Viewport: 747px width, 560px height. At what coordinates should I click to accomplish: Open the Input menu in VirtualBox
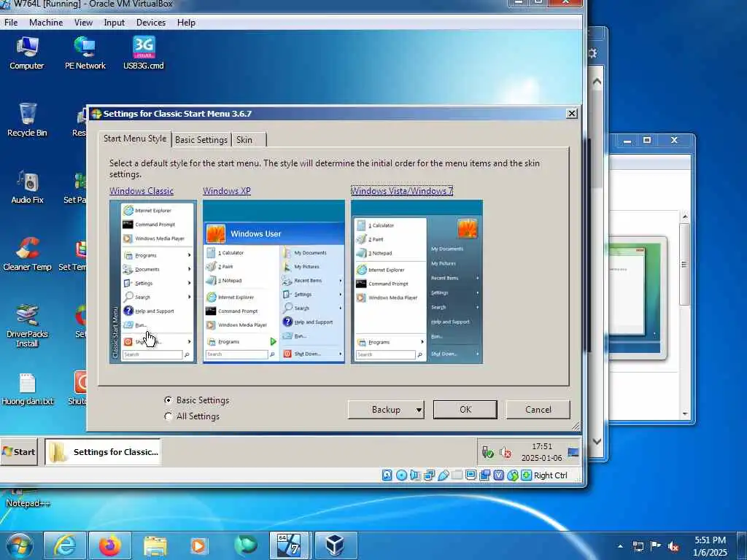(115, 23)
